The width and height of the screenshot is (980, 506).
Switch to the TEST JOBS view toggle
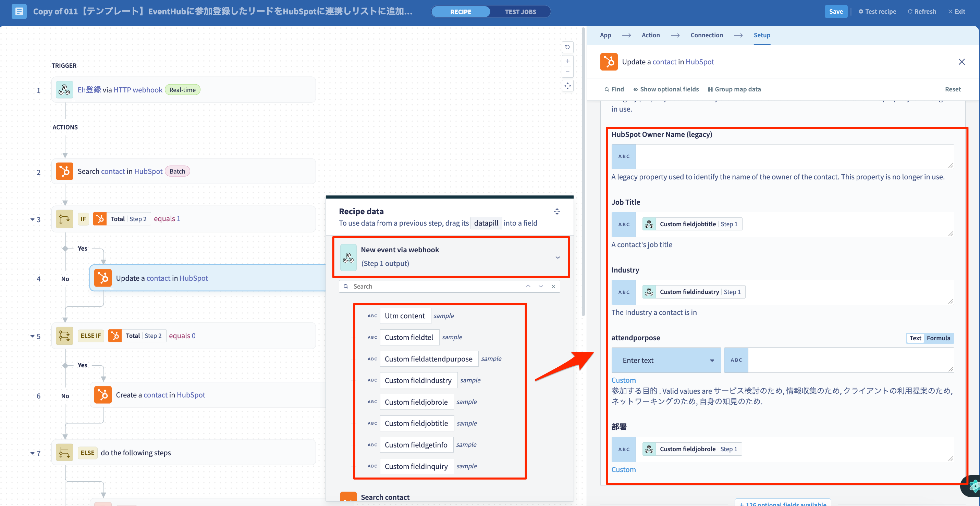tap(520, 11)
